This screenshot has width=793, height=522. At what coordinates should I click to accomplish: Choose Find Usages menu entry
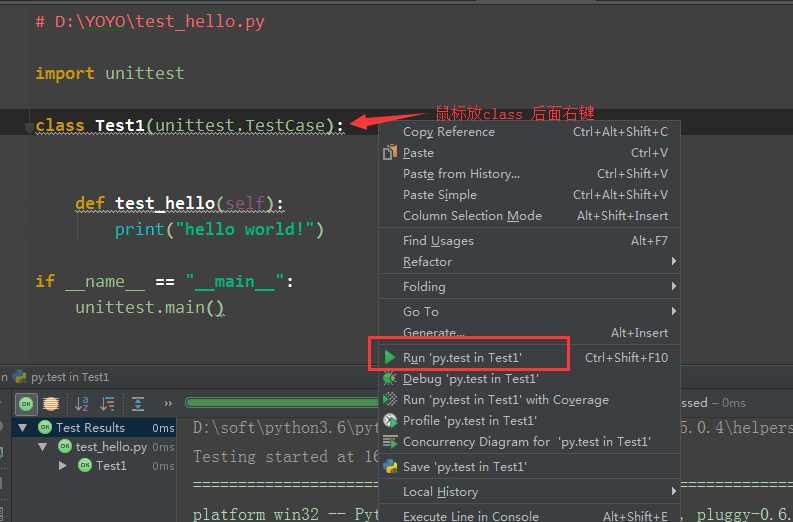(530, 241)
